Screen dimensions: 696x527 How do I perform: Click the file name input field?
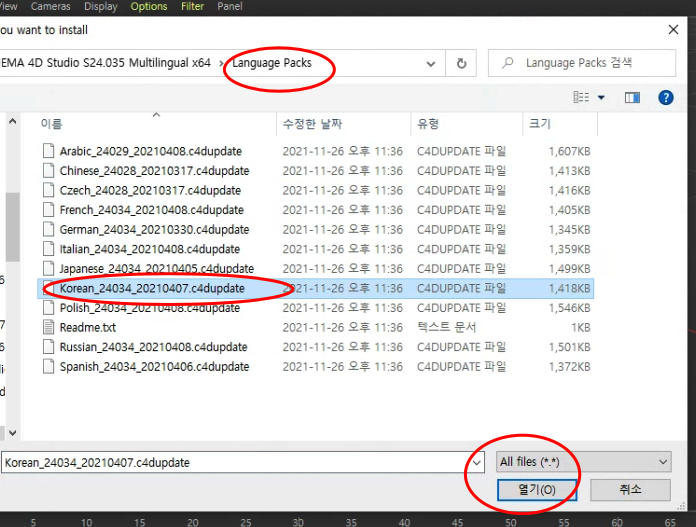(235, 463)
